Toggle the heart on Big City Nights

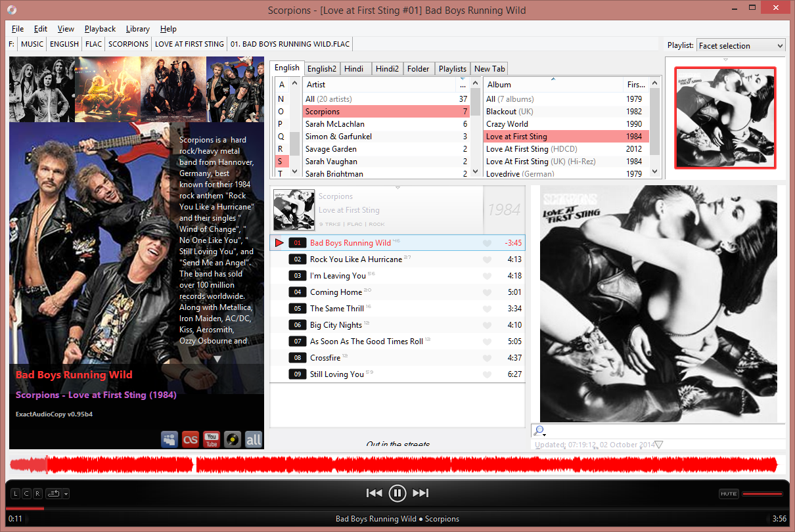[x=487, y=326]
